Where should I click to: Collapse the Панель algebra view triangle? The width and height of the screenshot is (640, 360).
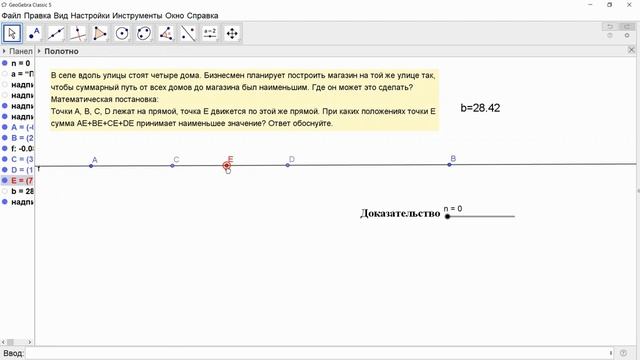tap(4, 51)
